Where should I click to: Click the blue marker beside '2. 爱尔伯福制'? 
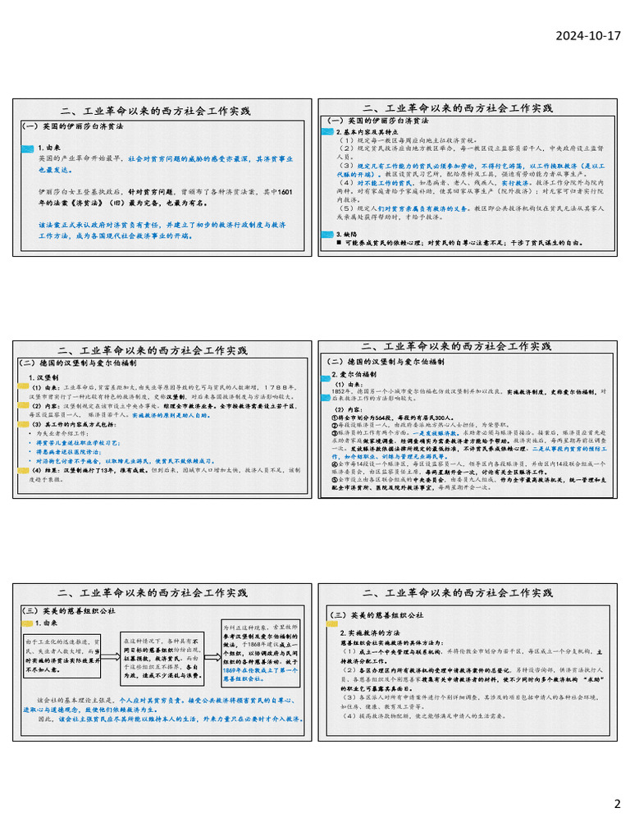(326, 378)
